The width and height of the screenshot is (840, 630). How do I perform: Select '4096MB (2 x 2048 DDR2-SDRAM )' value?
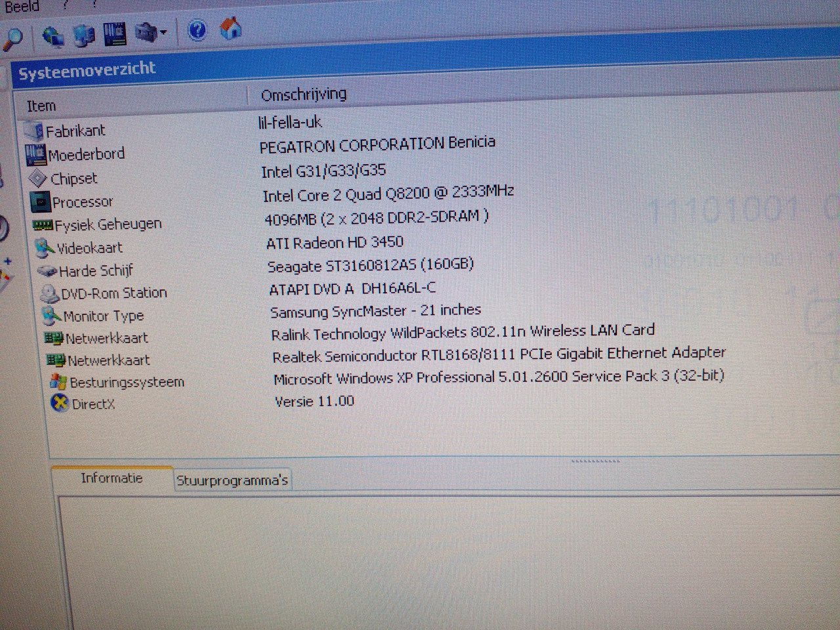(x=377, y=218)
